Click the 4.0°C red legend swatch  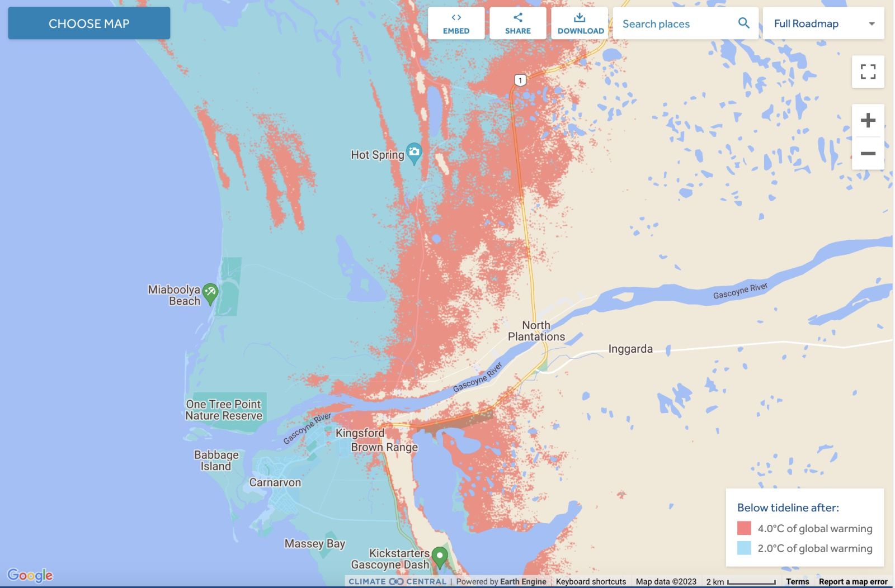[744, 528]
